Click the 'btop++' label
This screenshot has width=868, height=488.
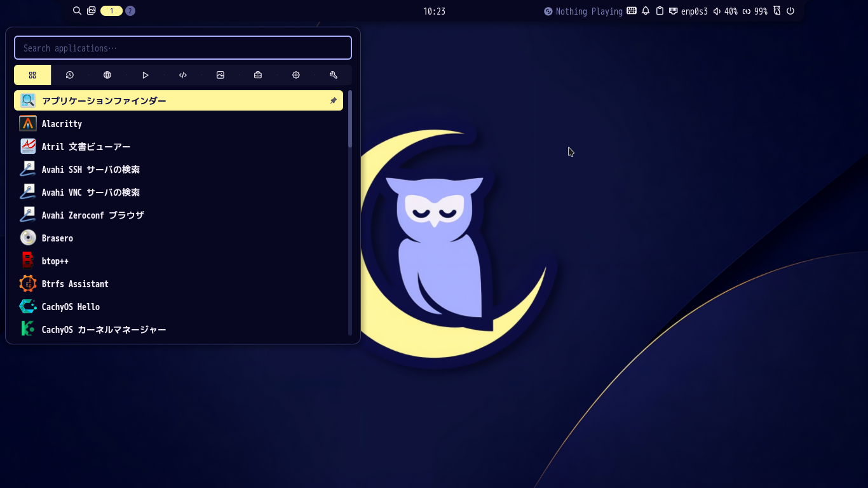coord(55,261)
